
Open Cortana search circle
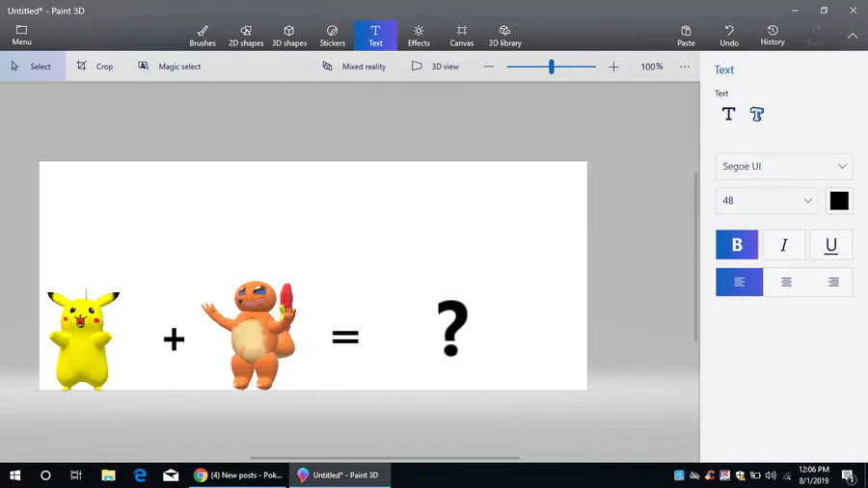pyautogui.click(x=45, y=475)
